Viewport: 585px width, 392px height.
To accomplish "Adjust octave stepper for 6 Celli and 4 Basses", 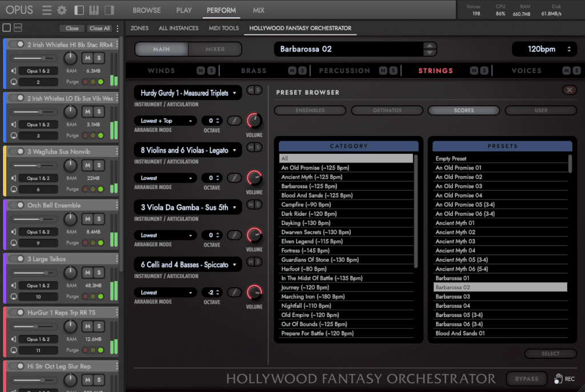I will (x=218, y=293).
